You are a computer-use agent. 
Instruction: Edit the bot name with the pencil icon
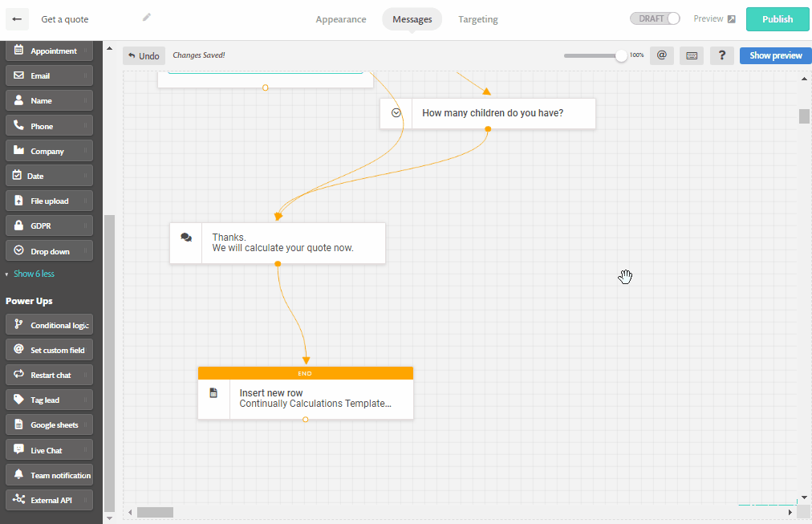[147, 18]
